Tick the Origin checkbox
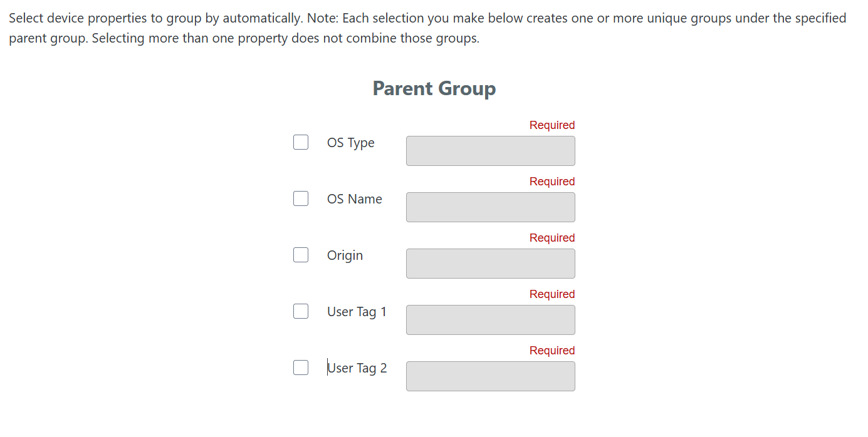 [x=301, y=255]
